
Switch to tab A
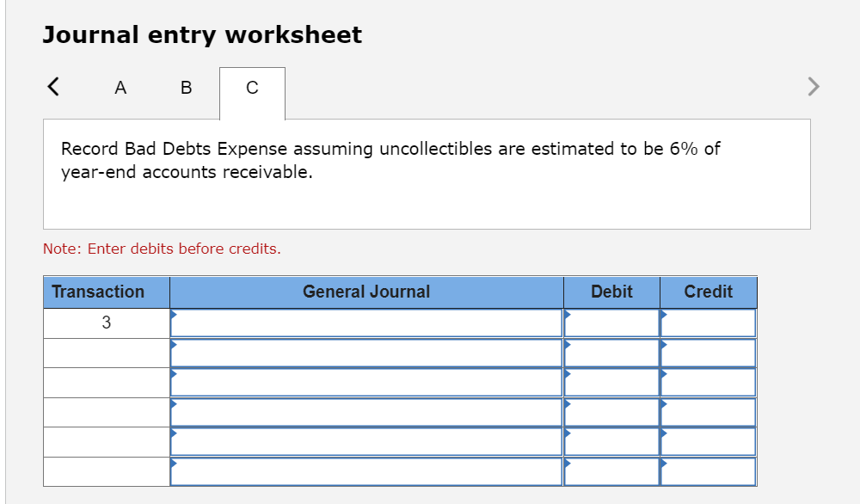point(120,88)
